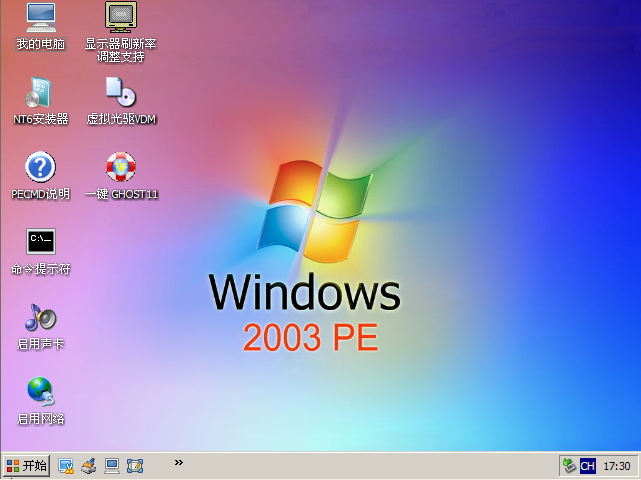
Task: Click the first quick launch icon beside Start
Action: click(66, 466)
